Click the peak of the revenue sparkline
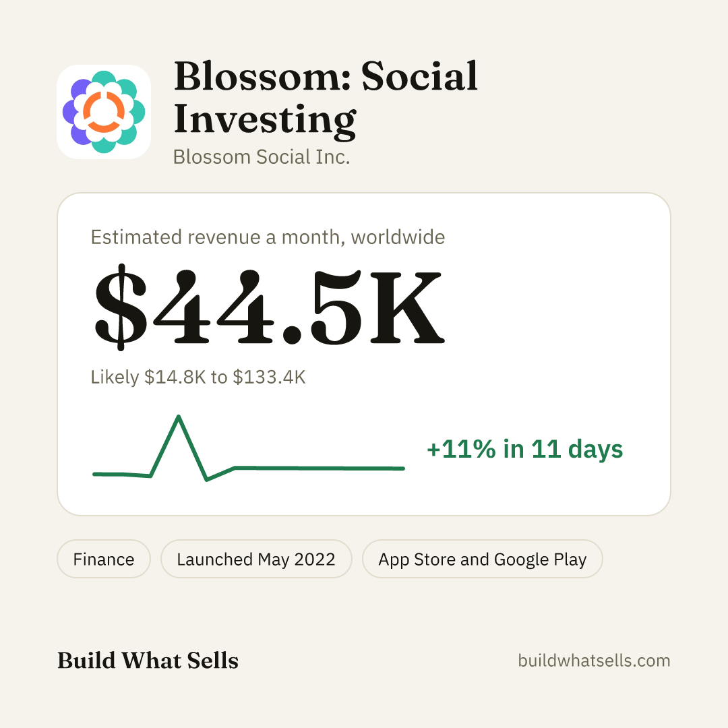 (x=179, y=417)
